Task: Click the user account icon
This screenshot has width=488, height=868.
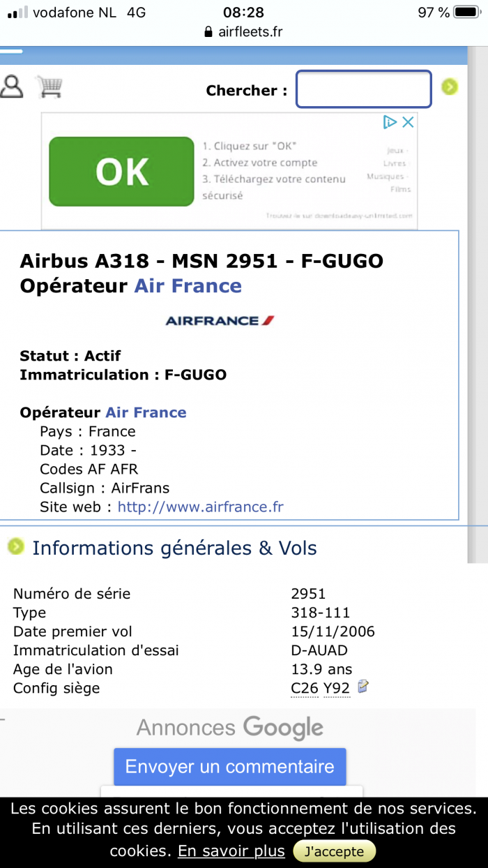Action: [12, 86]
